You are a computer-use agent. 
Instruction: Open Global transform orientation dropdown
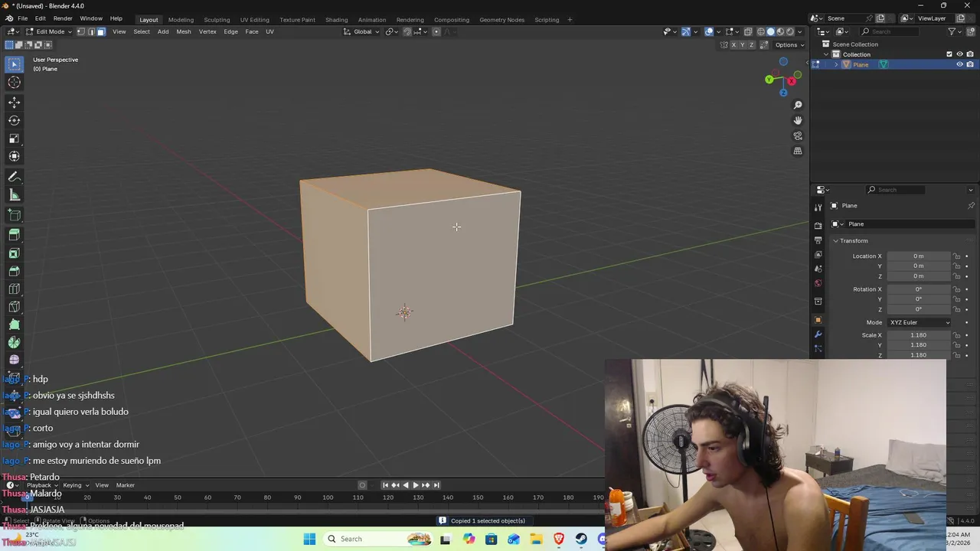point(360,31)
